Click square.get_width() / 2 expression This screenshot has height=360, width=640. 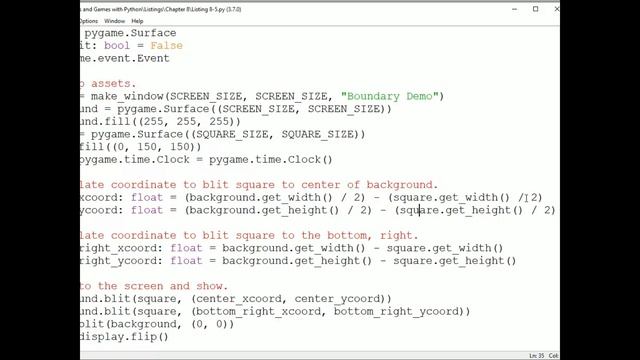[x=465, y=198]
